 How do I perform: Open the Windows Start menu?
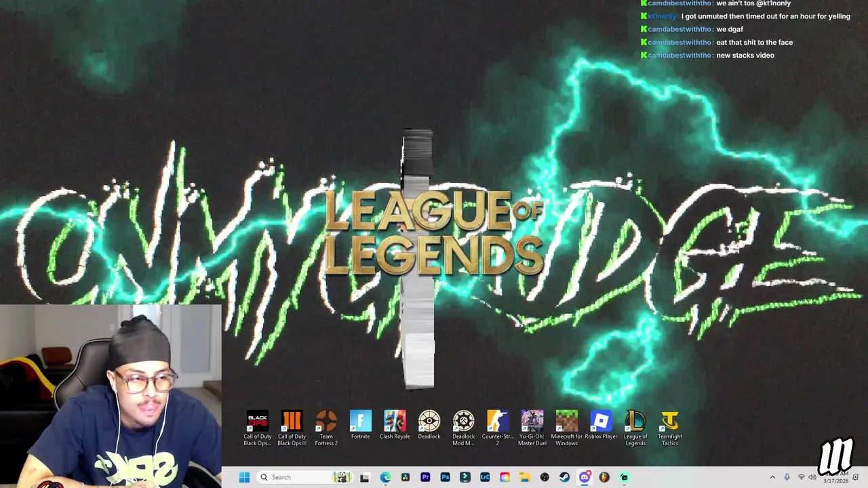244,477
